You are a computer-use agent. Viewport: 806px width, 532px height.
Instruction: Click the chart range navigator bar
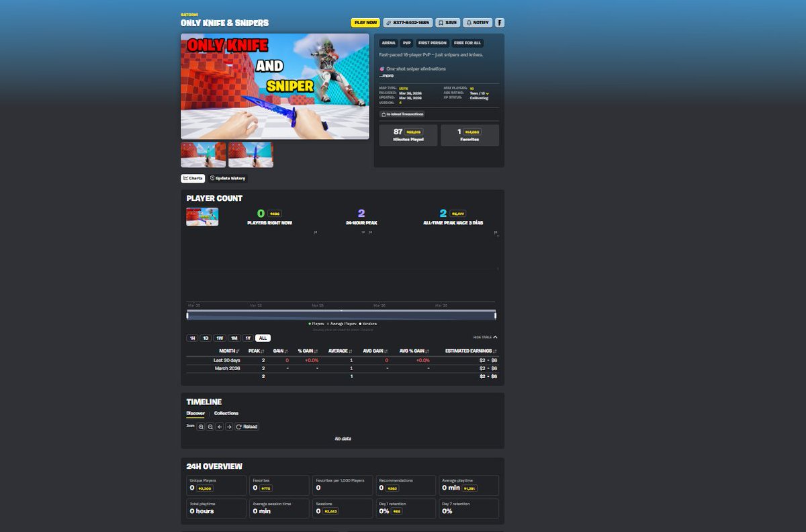(341, 315)
